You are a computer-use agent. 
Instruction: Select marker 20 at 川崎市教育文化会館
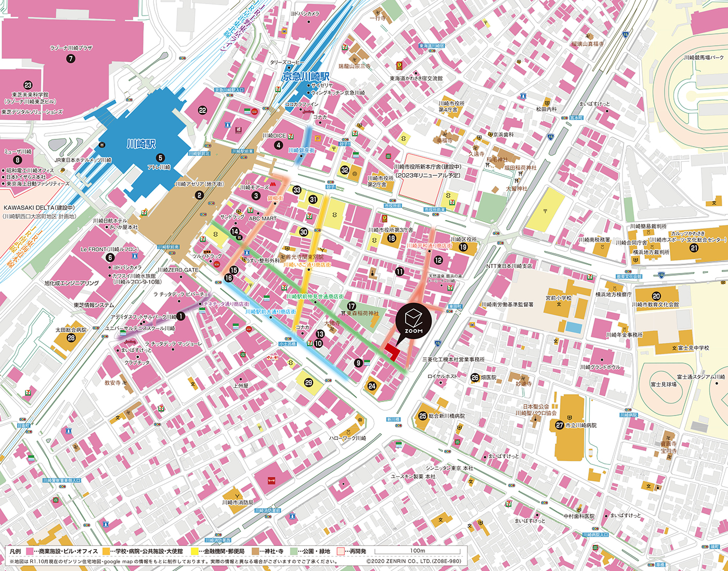pyautogui.click(x=656, y=296)
